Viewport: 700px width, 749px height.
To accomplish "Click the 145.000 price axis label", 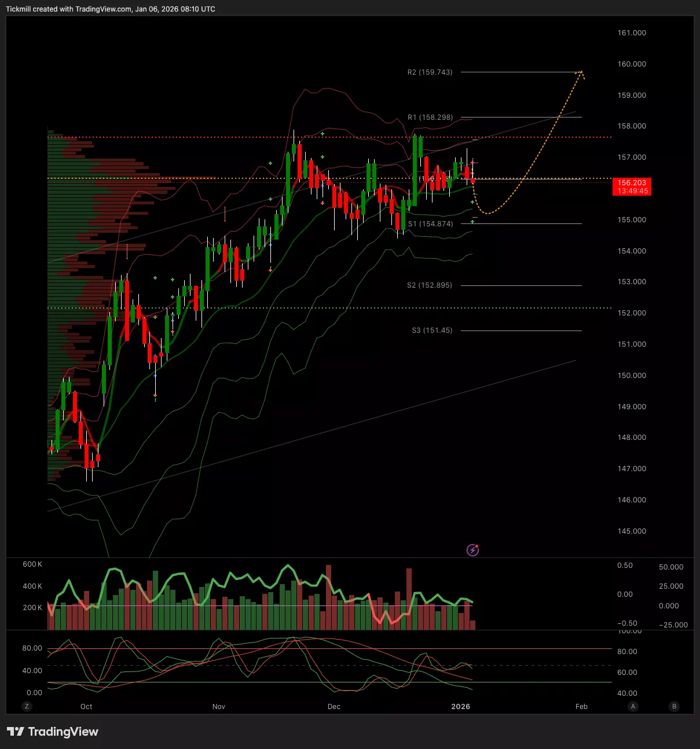I will [632, 531].
